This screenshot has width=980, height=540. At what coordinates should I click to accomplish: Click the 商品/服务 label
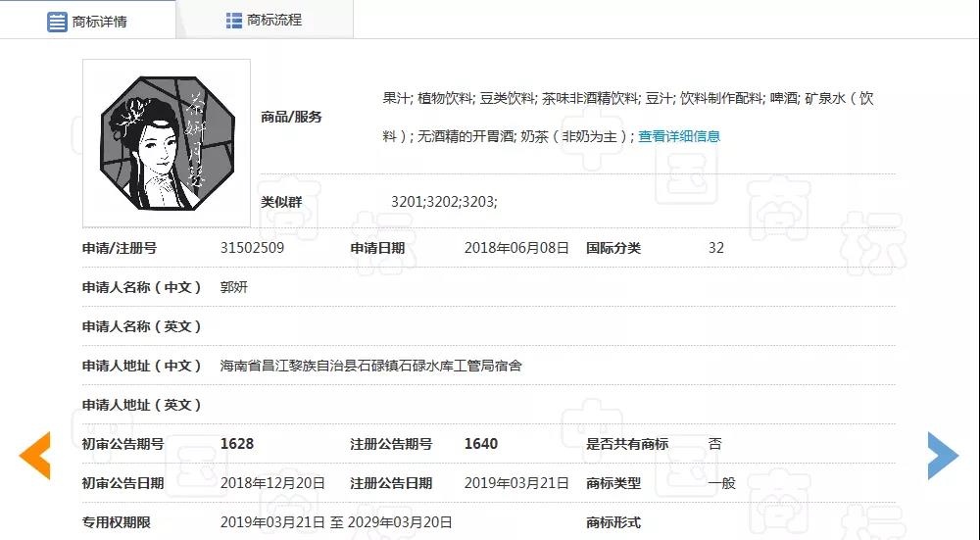click(291, 117)
